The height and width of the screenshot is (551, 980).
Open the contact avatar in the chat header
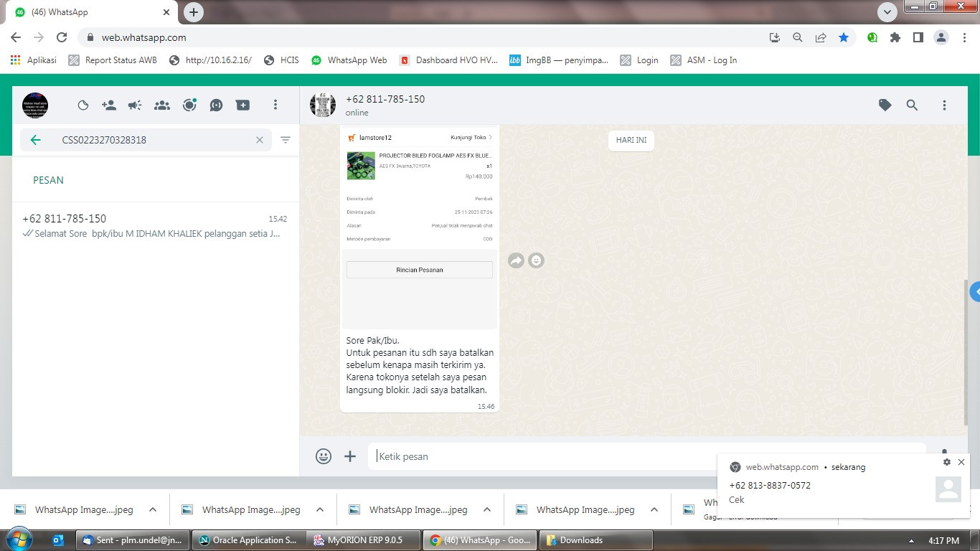point(323,105)
